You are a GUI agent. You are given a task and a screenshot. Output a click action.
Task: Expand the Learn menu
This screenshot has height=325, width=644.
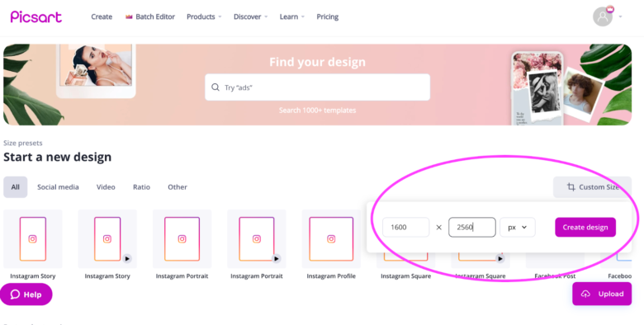coord(292,16)
